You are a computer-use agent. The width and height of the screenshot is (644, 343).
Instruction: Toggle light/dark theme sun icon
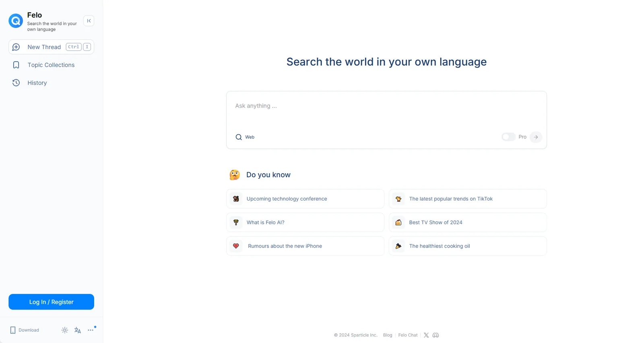click(x=65, y=330)
